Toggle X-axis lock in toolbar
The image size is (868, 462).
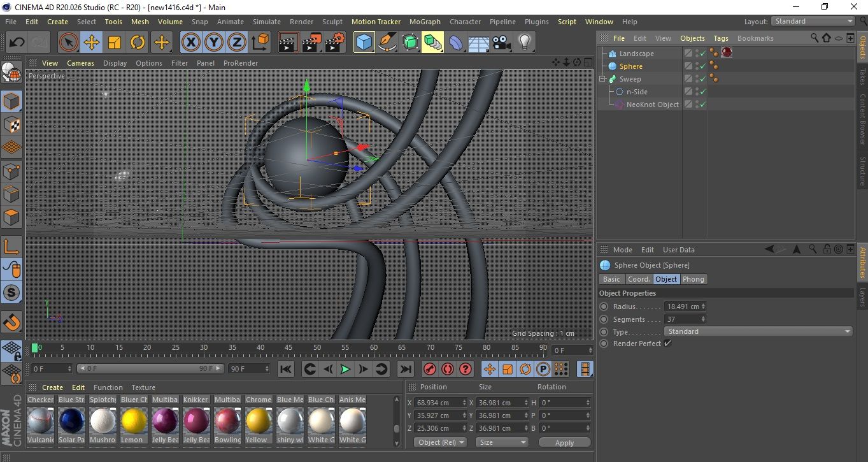click(x=190, y=43)
